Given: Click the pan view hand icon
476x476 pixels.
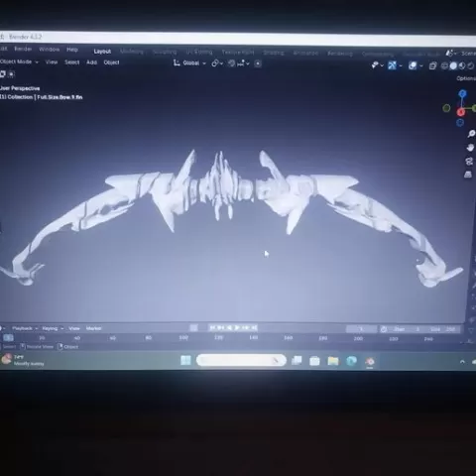Looking at the screenshot, I should (x=470, y=148).
